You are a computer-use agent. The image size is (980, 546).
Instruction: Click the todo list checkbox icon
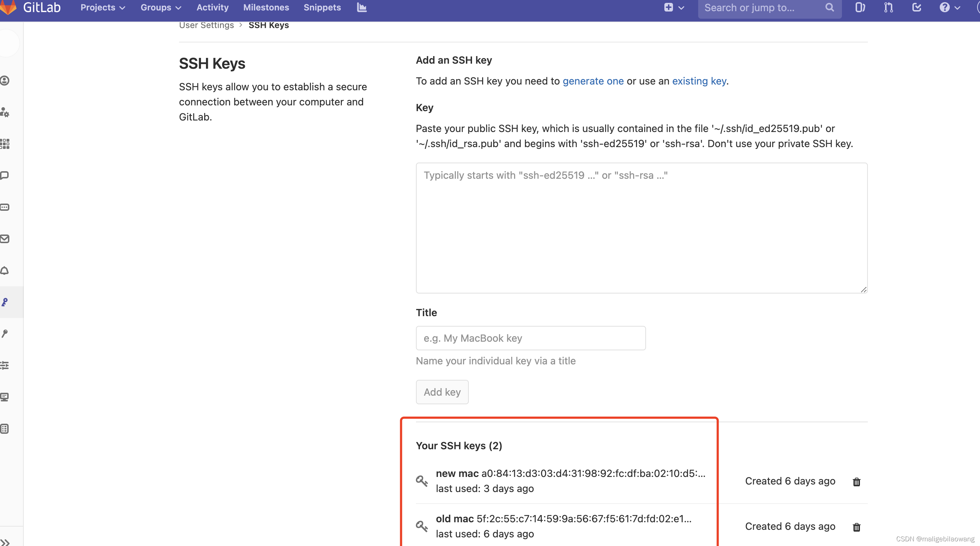pos(916,8)
